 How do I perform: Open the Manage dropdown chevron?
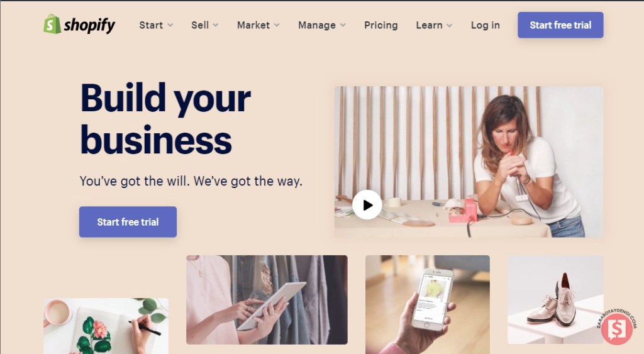343,25
